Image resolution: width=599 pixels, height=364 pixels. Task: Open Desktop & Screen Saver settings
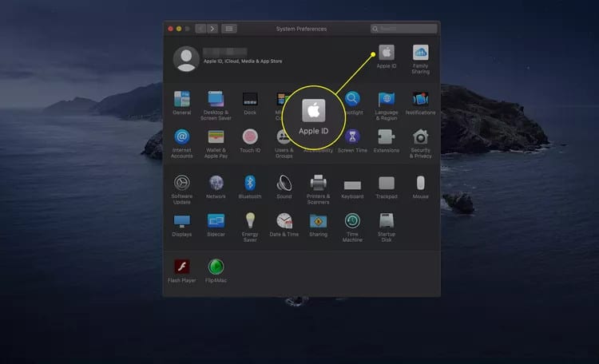coord(216,99)
